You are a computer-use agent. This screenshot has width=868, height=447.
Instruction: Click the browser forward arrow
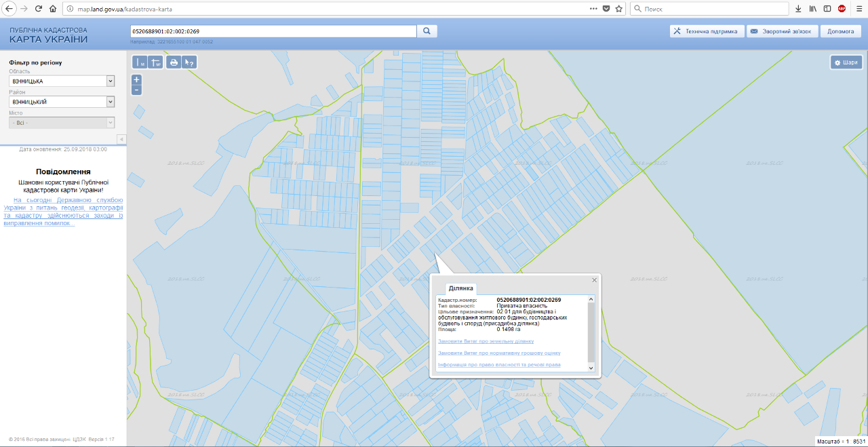[24, 9]
